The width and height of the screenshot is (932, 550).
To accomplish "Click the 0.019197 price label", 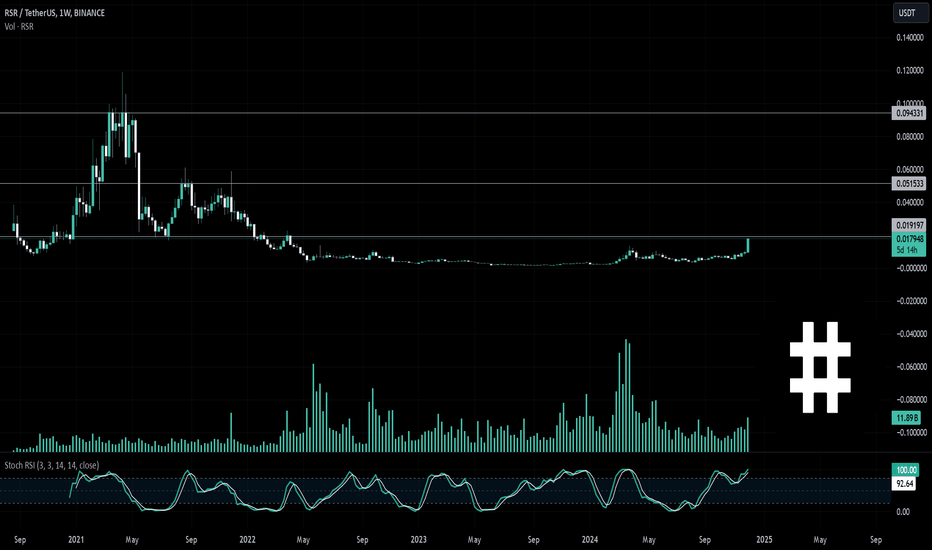I will click(x=909, y=225).
